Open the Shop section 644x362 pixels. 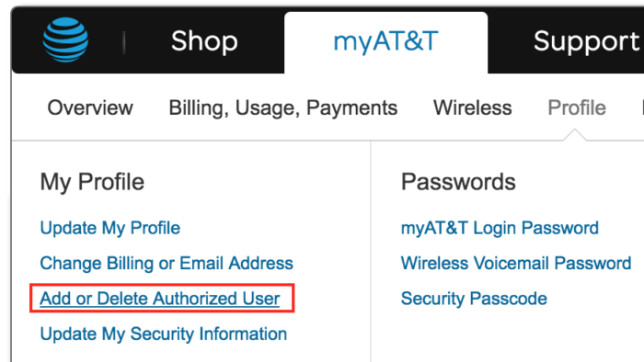pyautogui.click(x=204, y=41)
